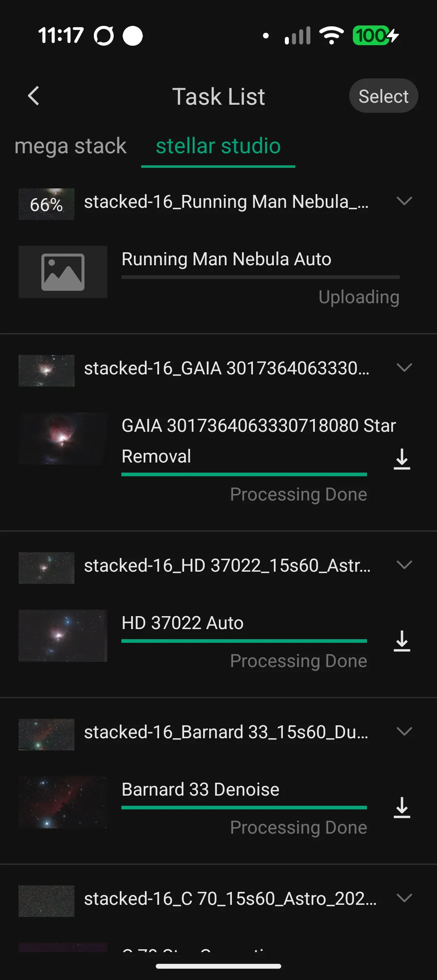
Task: Tap the cellular signal bars icon
Action: (297, 36)
